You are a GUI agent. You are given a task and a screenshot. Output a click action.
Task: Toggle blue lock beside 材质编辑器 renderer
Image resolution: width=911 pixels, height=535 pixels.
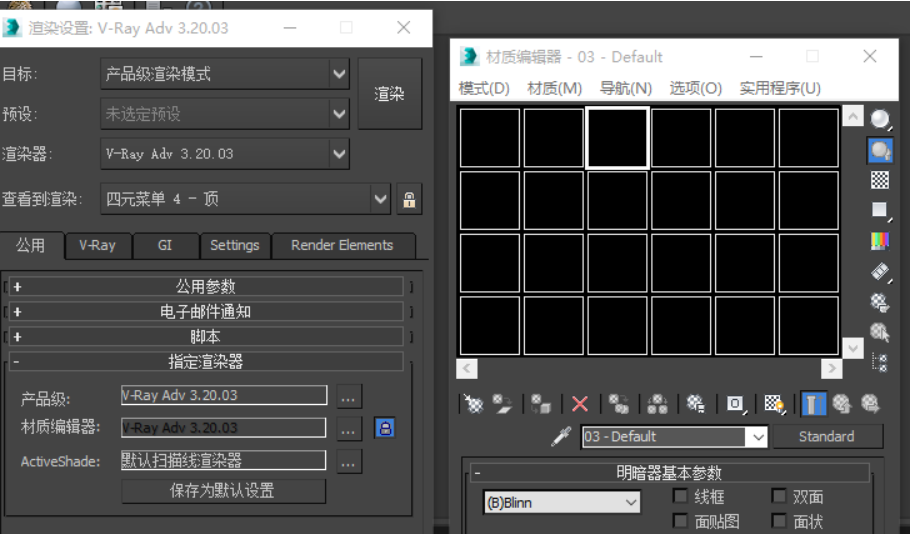tap(385, 429)
